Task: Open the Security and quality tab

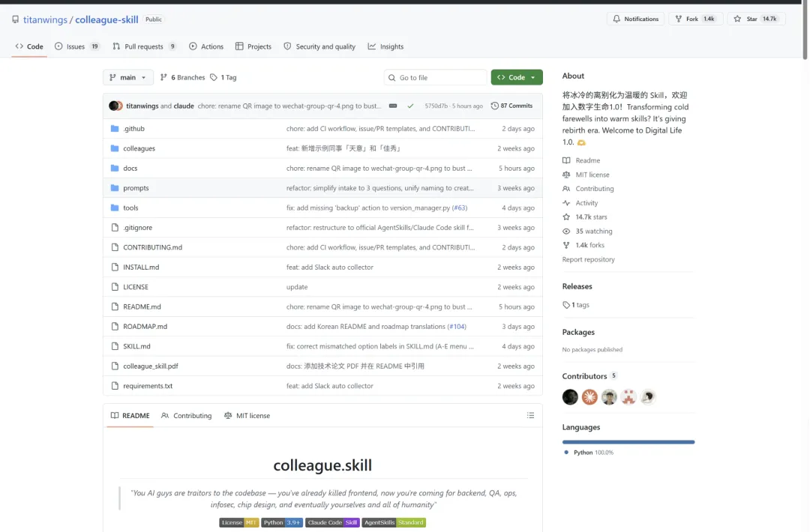Action: click(319, 46)
